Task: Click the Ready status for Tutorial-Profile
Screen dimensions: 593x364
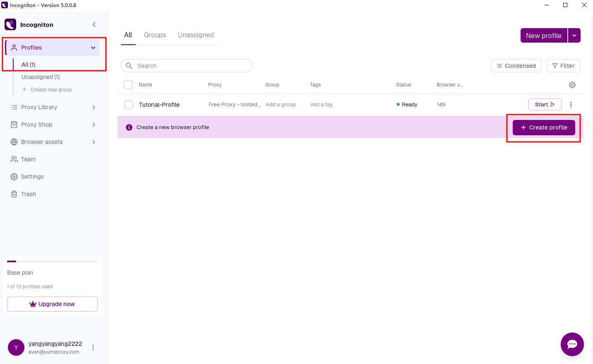Action: [407, 105]
